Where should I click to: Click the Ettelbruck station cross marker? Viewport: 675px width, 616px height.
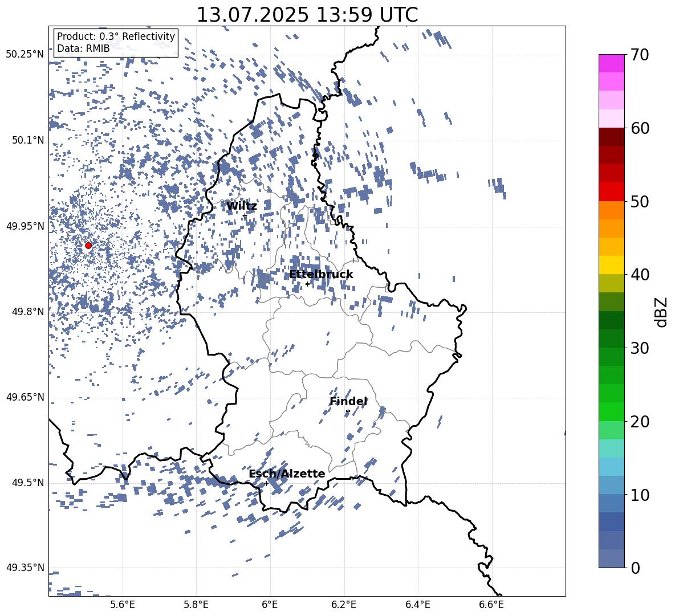[x=307, y=284]
